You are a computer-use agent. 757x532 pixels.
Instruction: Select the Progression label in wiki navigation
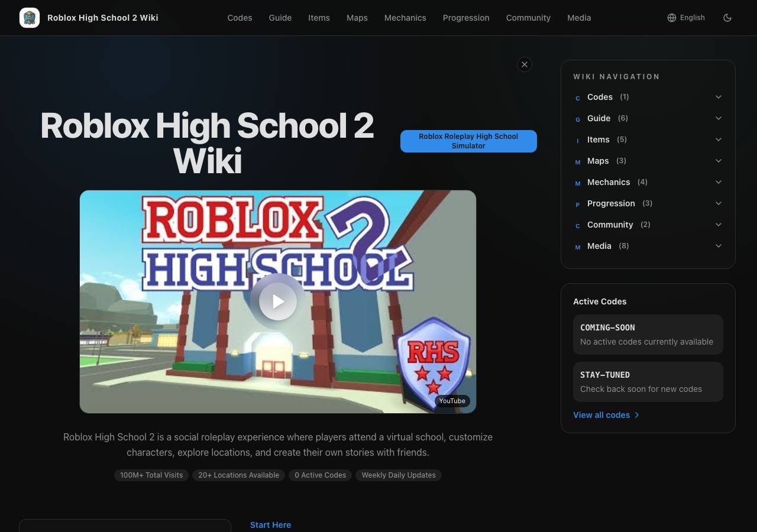pos(611,203)
